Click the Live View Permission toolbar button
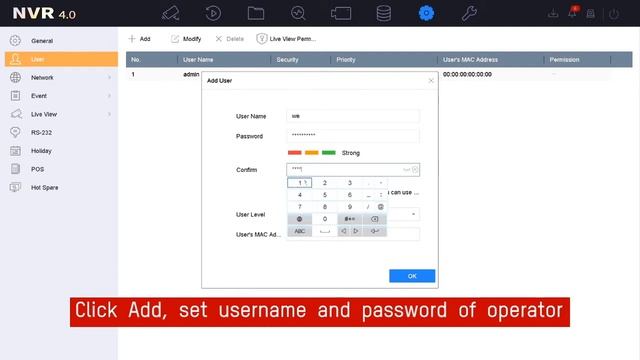The width and height of the screenshot is (640, 360). (286, 39)
